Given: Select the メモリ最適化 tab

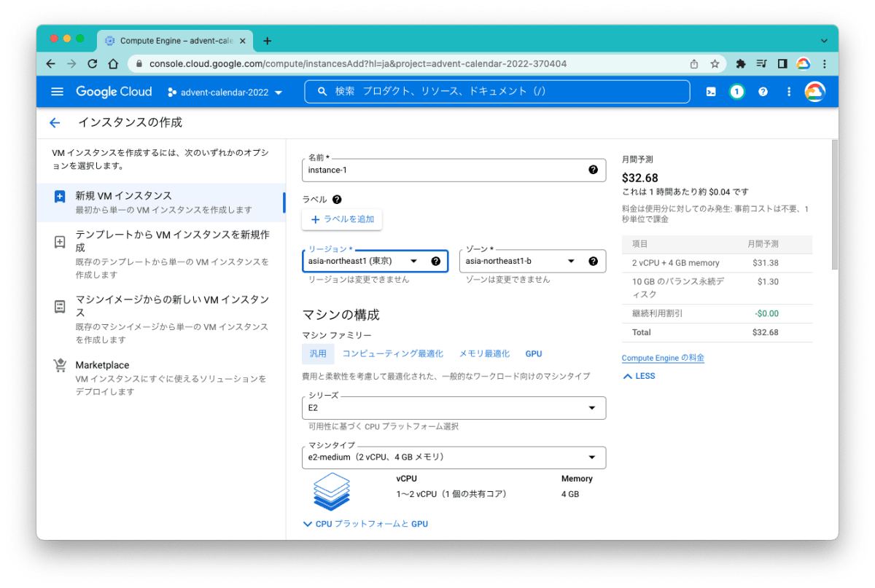Looking at the screenshot, I should tap(484, 353).
